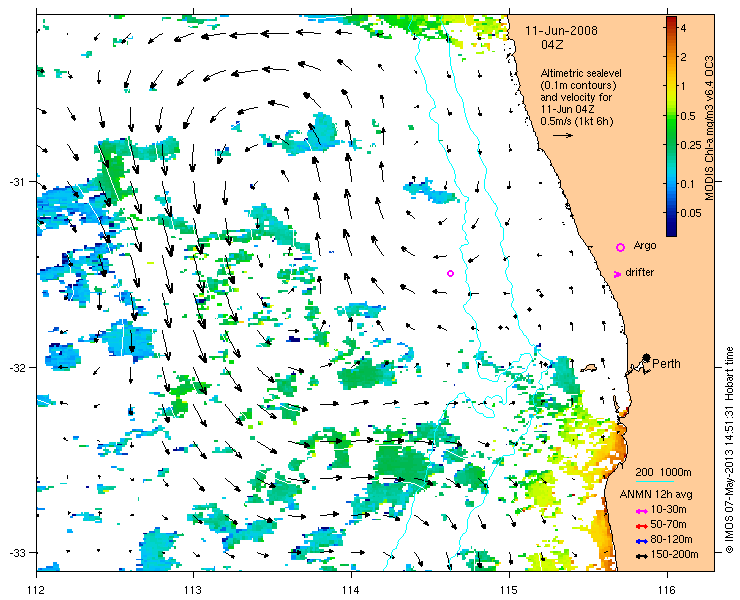The height and width of the screenshot is (600, 740).
Task: Click the yellow colorbar region near 1
Action: tap(671, 86)
